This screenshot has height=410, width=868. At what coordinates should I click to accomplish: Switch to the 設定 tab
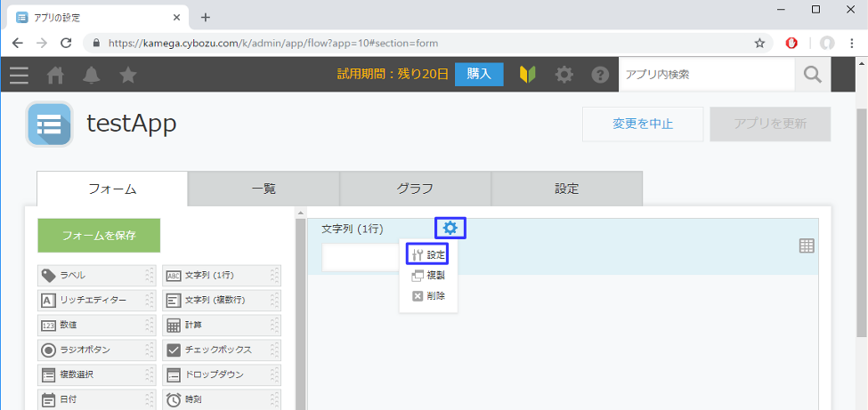[567, 189]
